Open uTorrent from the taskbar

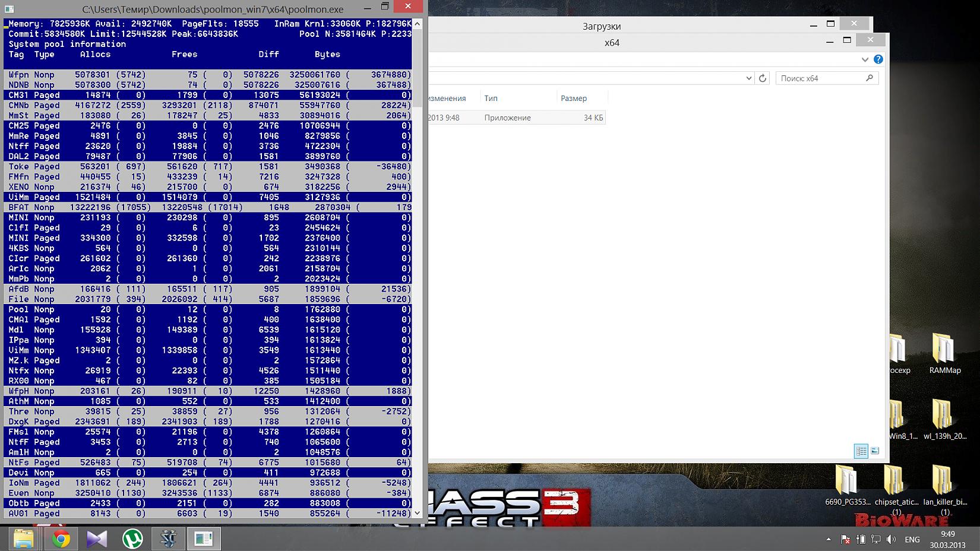132,539
